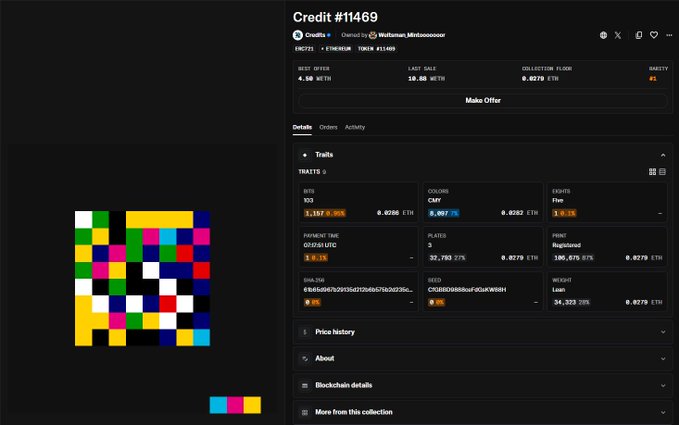Open the PAYMENT TIME trait card
The image size is (679, 425).
359,247
